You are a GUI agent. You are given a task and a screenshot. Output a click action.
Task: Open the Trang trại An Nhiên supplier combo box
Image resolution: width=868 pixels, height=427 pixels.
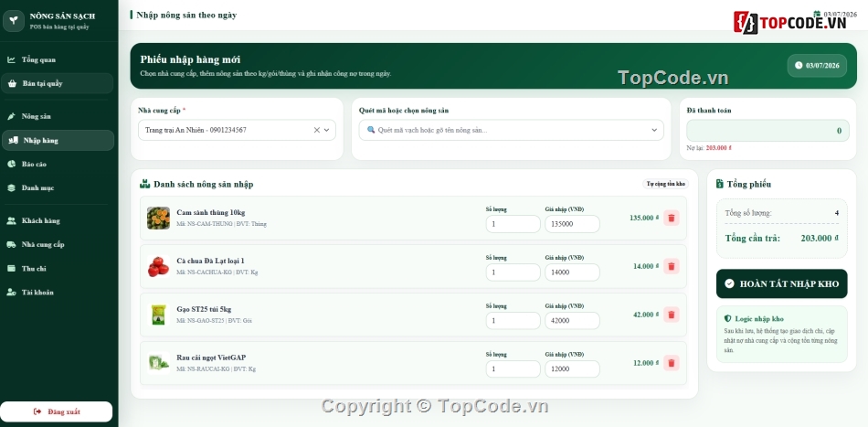tap(237, 130)
